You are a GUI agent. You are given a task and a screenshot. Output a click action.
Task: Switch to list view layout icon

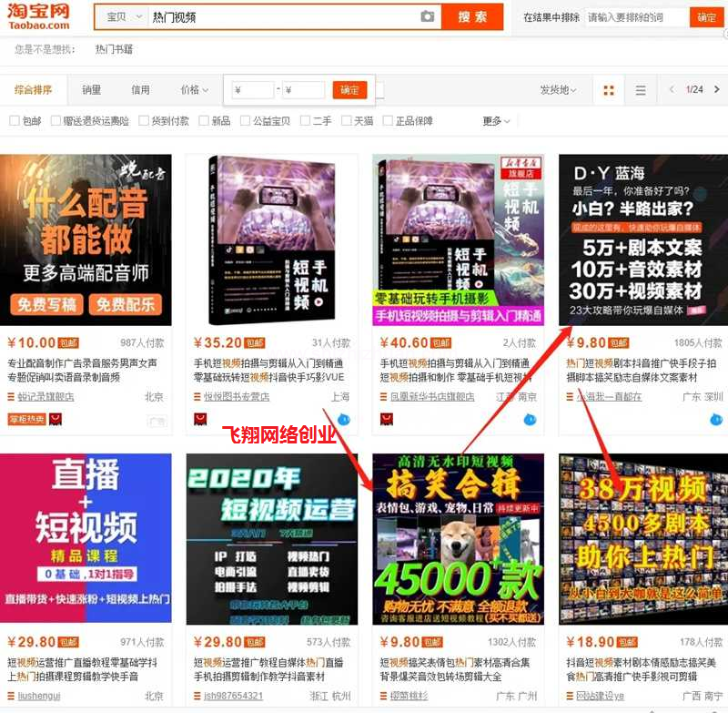click(641, 90)
